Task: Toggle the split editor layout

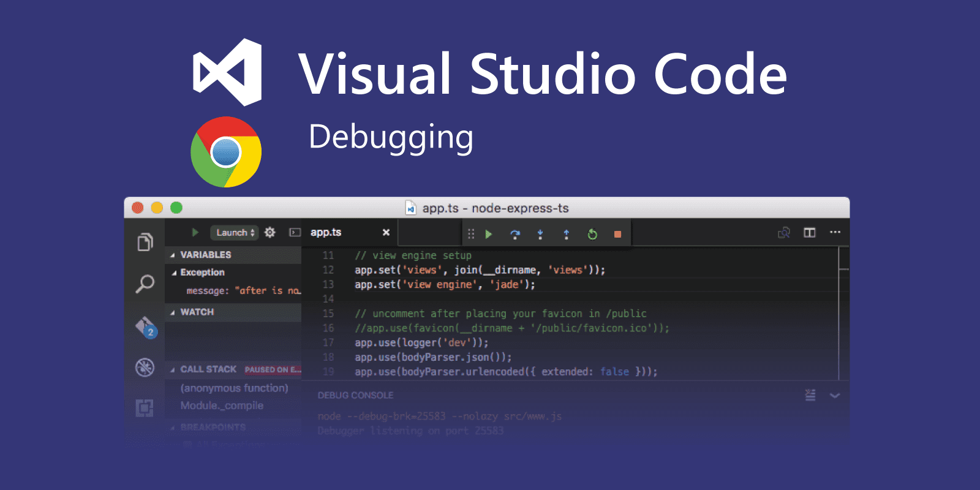Action: [x=810, y=233]
